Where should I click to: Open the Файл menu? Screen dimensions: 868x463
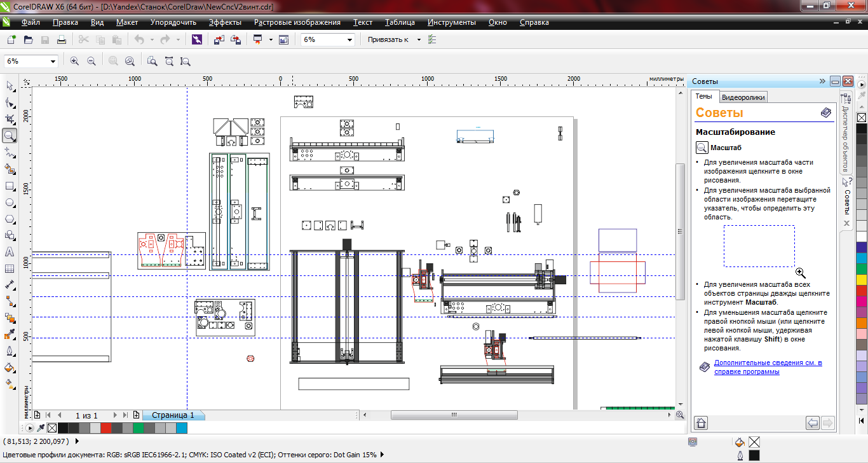click(x=30, y=22)
